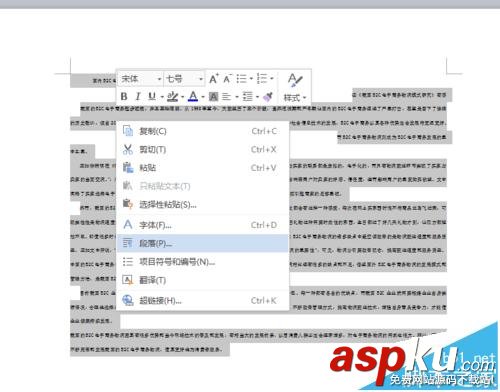Select the format painter brush
The width and height of the screenshot is (500, 392).
tap(268, 97)
